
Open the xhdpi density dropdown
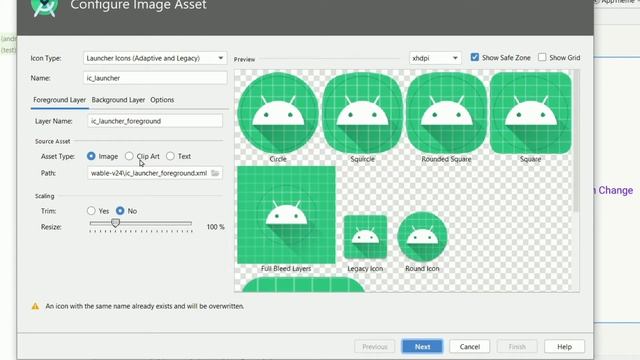click(435, 58)
